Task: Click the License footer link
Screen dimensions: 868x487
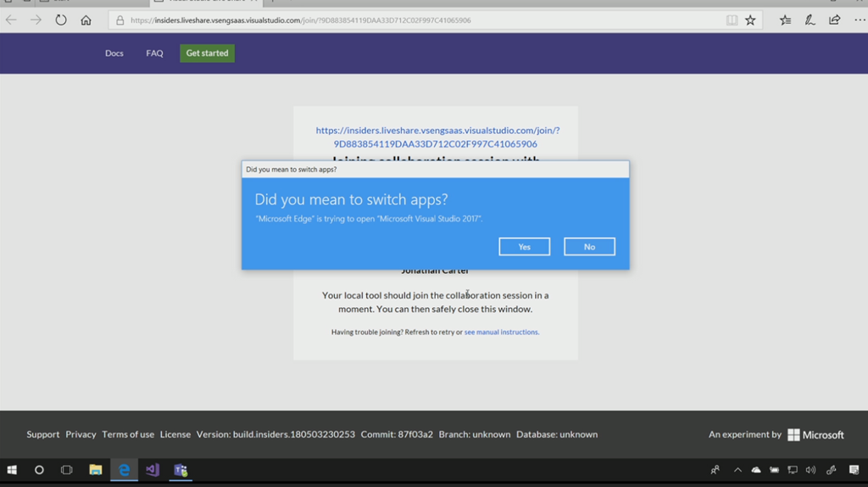Action: pos(175,434)
